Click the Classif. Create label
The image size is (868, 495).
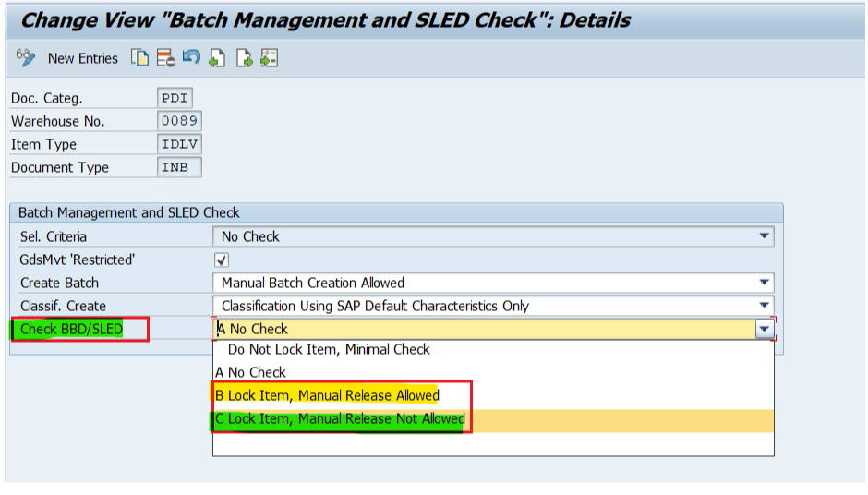pos(63,306)
